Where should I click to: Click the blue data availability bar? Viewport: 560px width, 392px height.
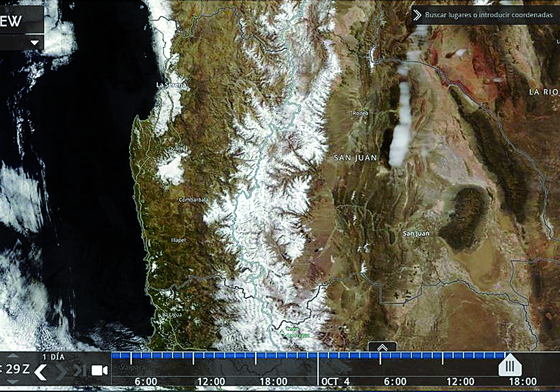(x=308, y=355)
